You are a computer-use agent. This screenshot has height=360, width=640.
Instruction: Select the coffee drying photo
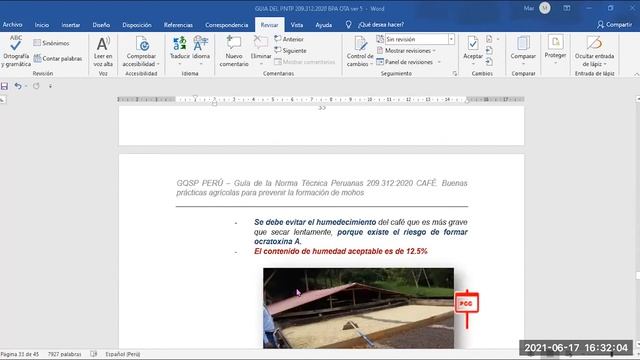[358, 308]
